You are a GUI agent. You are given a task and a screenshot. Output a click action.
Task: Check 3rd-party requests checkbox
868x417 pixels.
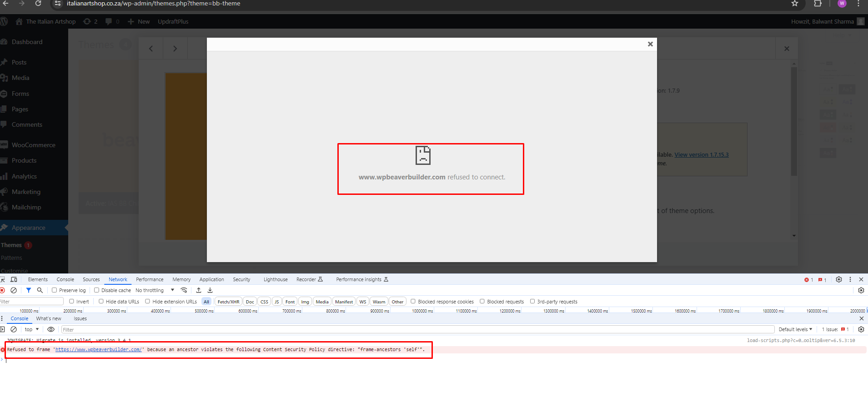click(532, 301)
